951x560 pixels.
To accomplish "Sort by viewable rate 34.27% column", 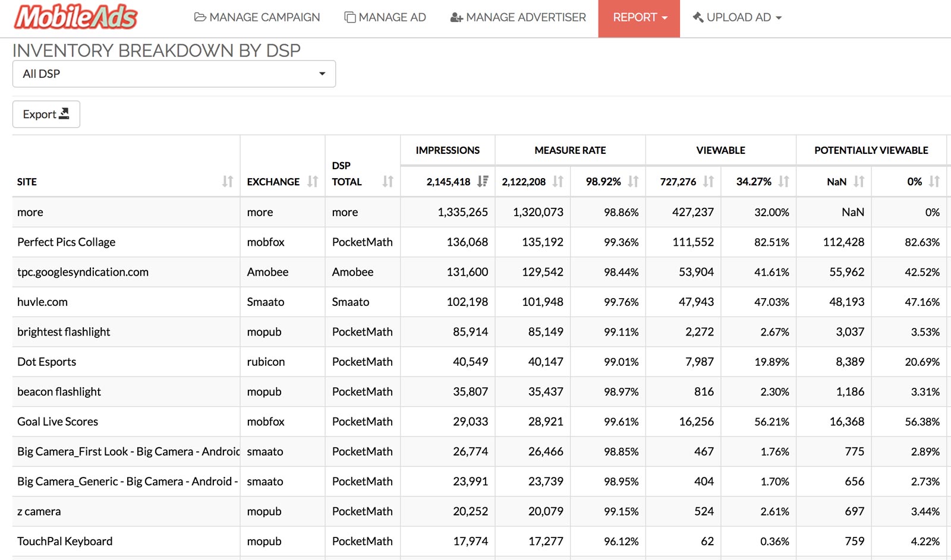I will click(x=783, y=182).
